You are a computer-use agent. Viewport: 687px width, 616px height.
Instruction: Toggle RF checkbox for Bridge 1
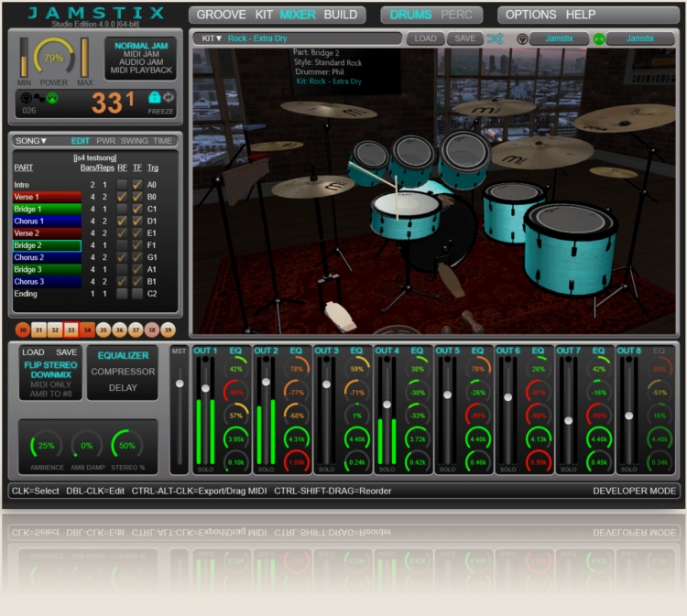pyautogui.click(x=122, y=209)
